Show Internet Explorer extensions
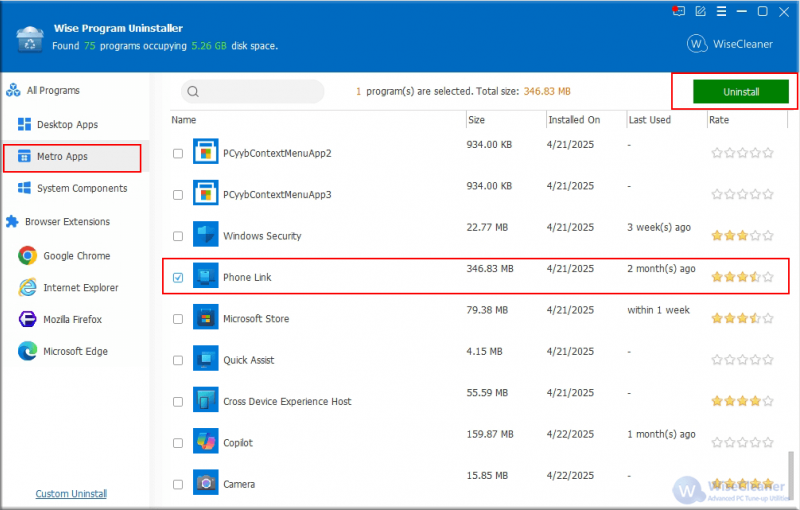 pyautogui.click(x=81, y=288)
